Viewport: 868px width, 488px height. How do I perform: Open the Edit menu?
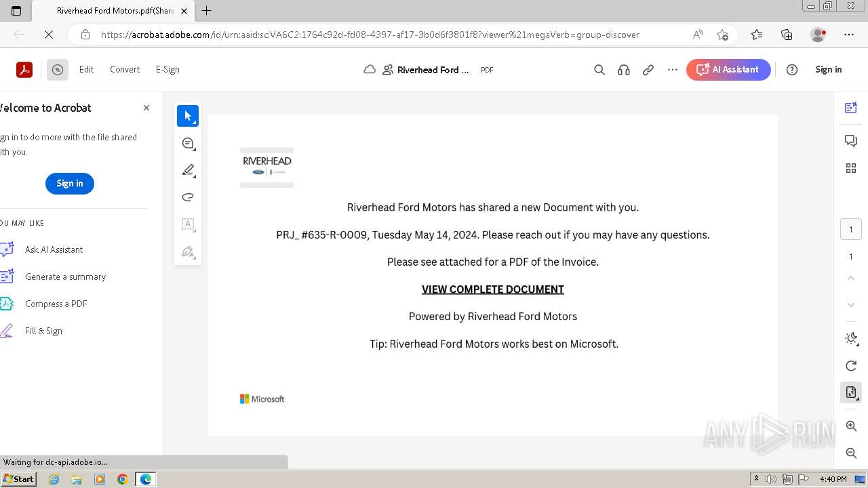click(x=86, y=69)
